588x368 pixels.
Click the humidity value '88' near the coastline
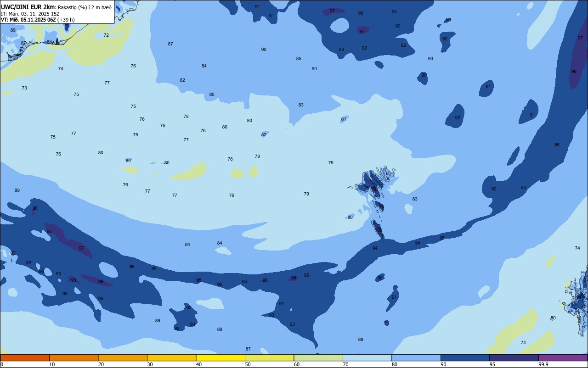click(49, 42)
